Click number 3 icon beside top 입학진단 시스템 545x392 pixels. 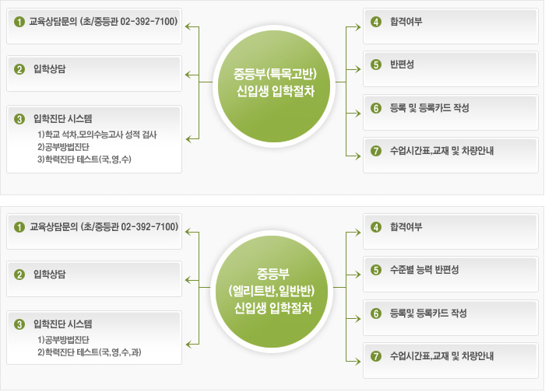coord(19,119)
